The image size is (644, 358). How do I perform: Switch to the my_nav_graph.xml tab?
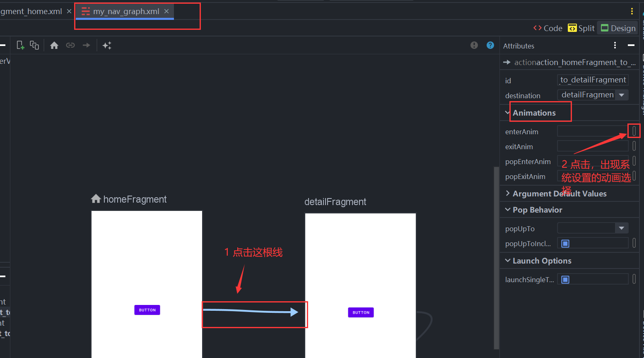tap(125, 11)
